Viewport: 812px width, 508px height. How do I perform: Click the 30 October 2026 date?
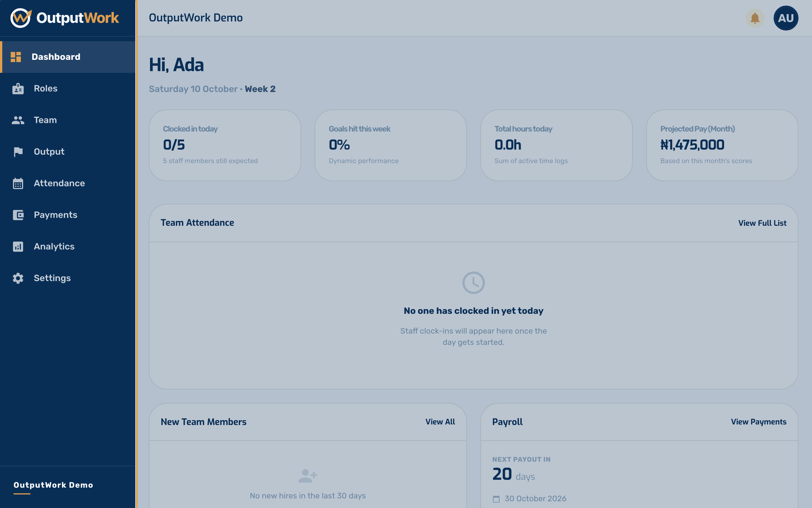[535, 499]
